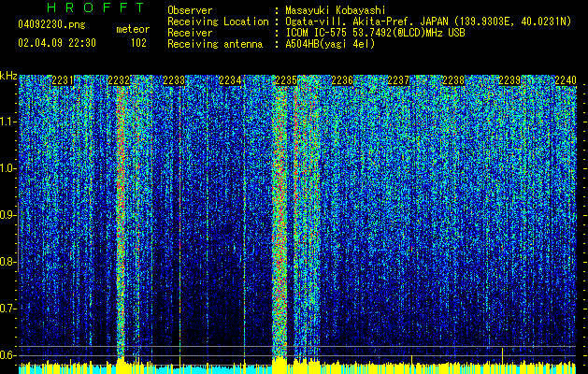Click the meteor count 102
This screenshot has height=374, width=588.
click(138, 43)
